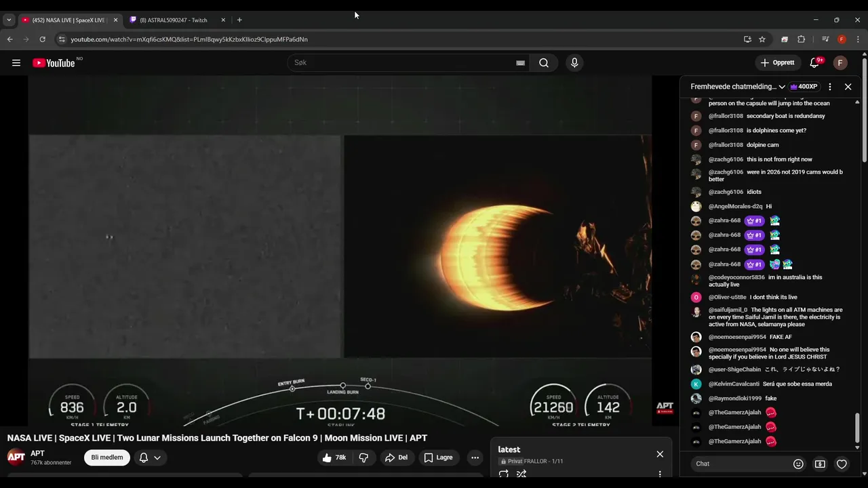
Task: Open the Chrome three-dot menu
Action: click(858, 39)
